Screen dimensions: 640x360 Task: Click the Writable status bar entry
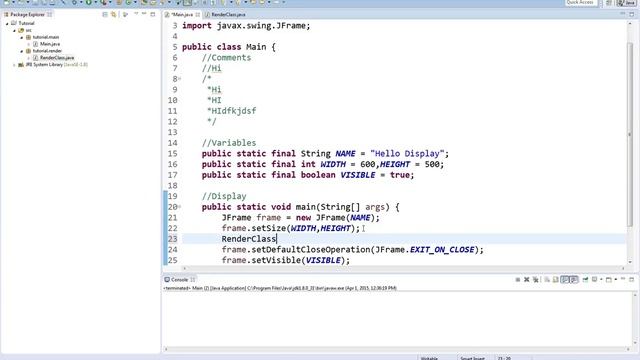coord(429,358)
